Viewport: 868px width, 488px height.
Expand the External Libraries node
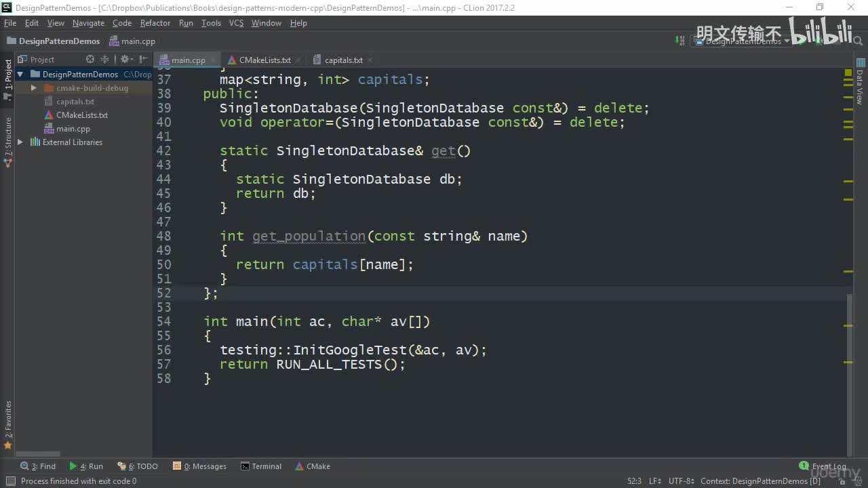point(20,142)
